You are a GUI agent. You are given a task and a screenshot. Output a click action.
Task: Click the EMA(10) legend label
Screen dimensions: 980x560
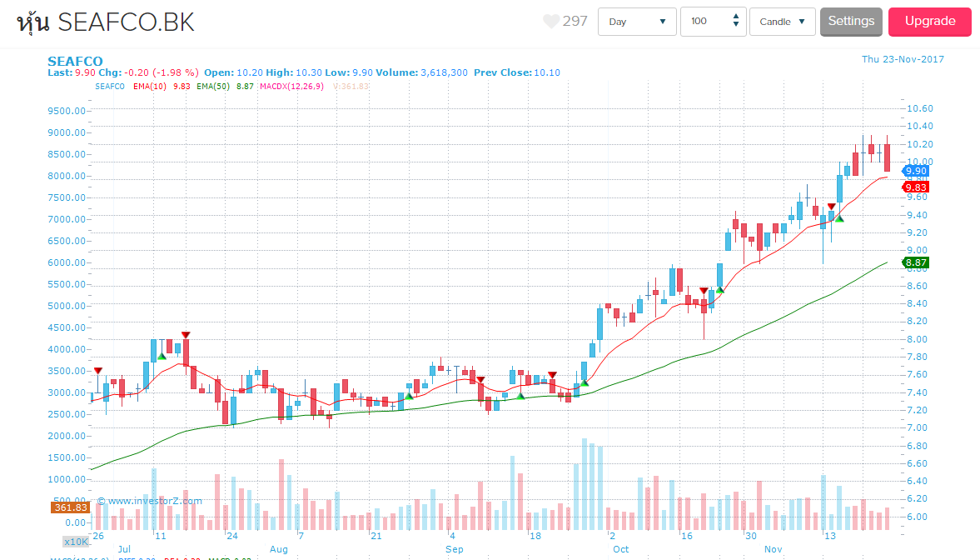149,87
